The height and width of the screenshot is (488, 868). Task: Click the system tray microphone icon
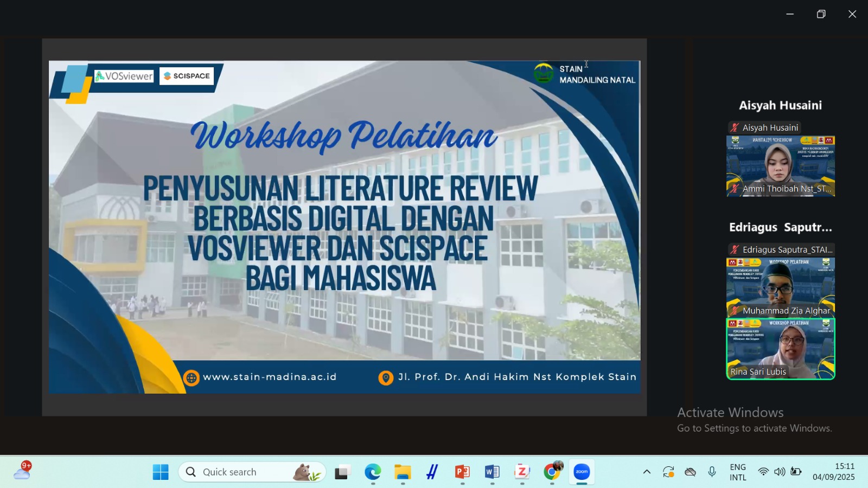tap(712, 472)
